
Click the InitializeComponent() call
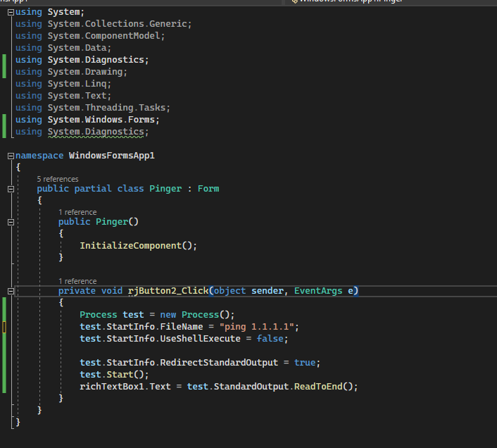(138, 246)
